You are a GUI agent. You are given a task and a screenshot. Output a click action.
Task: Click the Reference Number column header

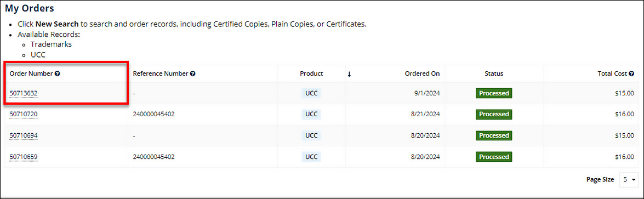pyautogui.click(x=161, y=73)
